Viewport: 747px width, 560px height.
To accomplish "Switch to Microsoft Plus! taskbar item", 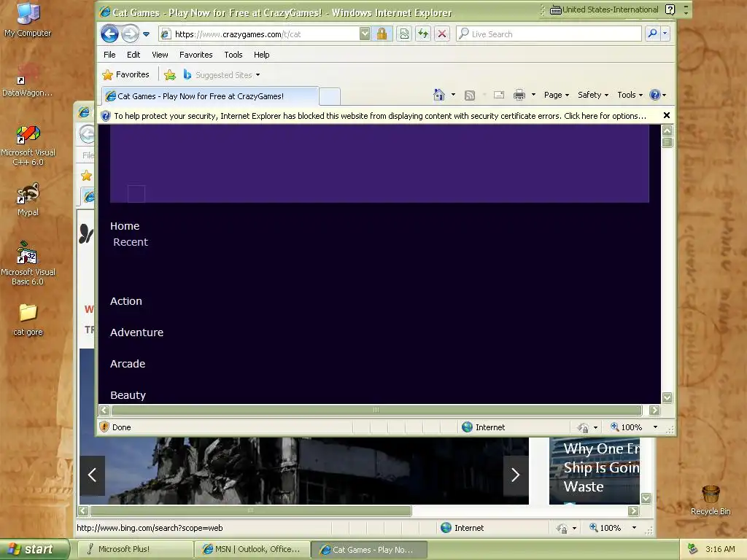I will point(135,550).
